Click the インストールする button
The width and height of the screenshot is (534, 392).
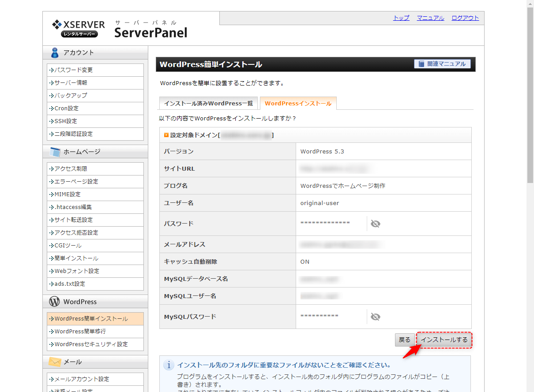[444, 340]
